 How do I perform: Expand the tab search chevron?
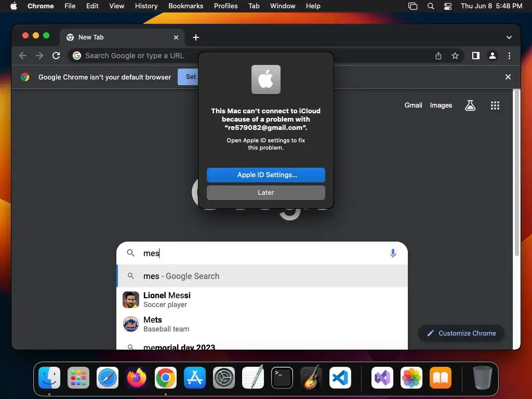click(509, 37)
